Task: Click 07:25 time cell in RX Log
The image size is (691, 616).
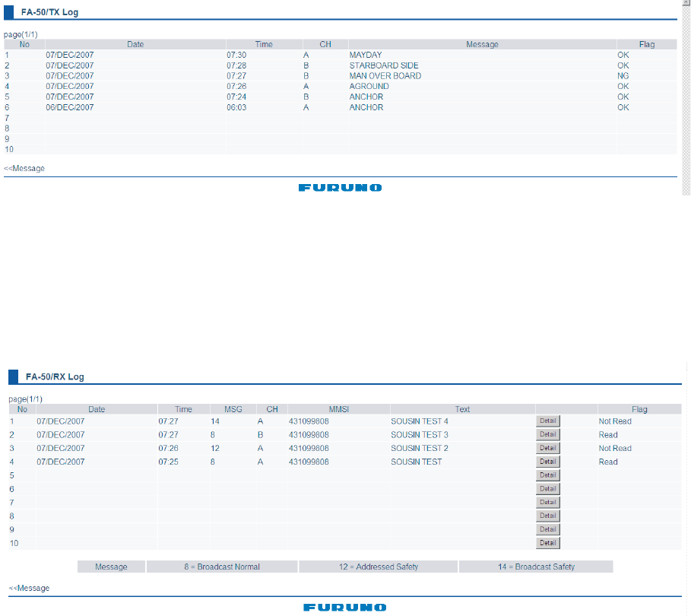Action: [168, 462]
